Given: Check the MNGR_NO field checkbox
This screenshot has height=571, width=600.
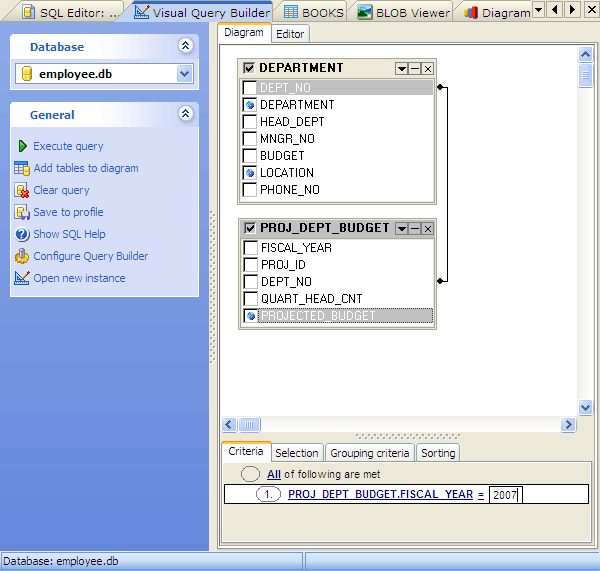Looking at the screenshot, I should coord(249,139).
